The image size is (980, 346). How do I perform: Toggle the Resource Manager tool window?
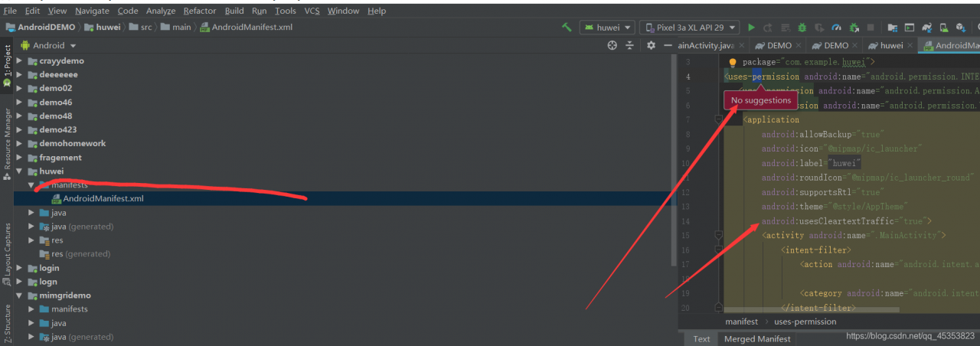pyautogui.click(x=7, y=143)
